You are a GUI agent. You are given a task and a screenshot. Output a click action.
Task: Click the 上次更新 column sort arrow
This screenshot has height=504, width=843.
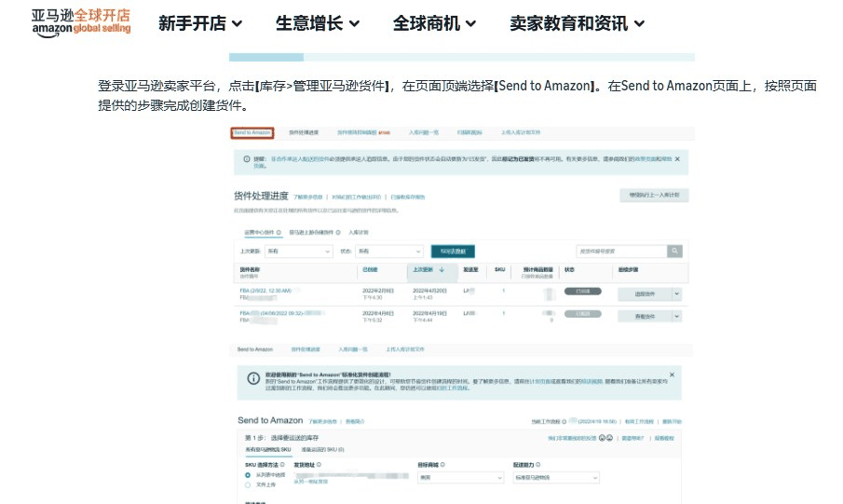442,269
